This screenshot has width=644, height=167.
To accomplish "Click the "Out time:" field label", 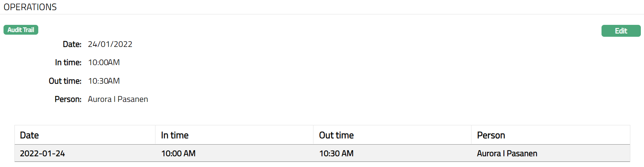I will (x=65, y=81).
